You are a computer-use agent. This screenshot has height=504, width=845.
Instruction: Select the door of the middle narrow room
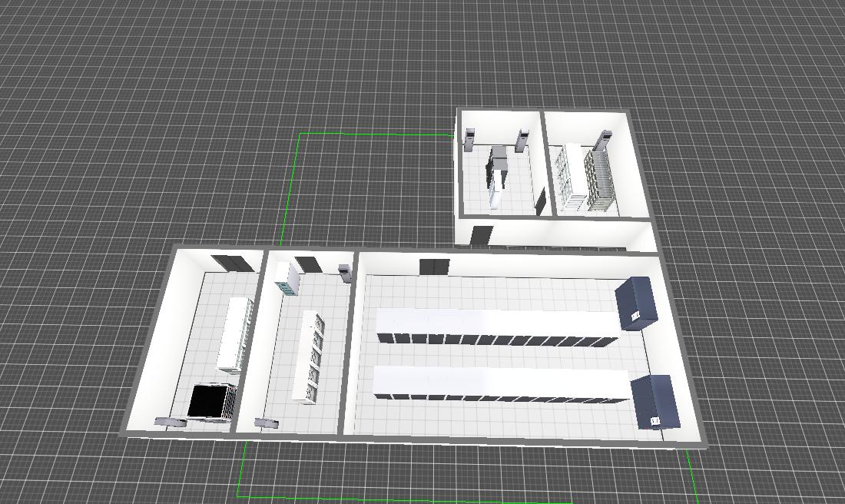click(309, 265)
